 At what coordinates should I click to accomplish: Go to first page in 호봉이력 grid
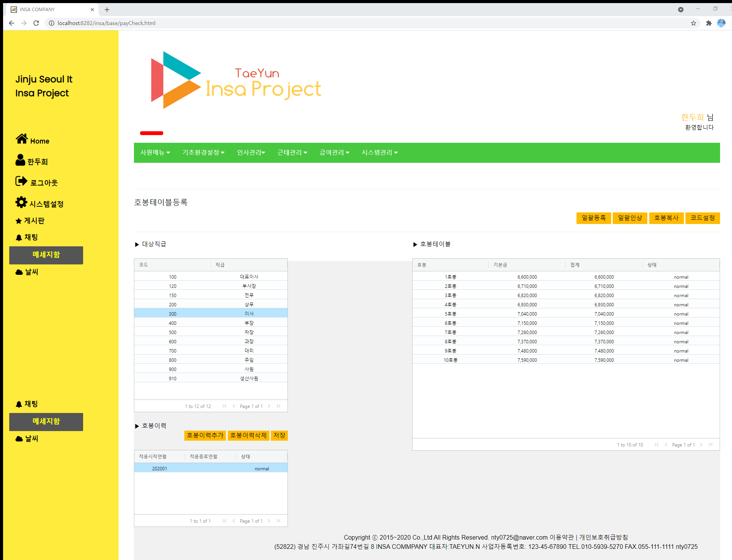tap(224, 521)
